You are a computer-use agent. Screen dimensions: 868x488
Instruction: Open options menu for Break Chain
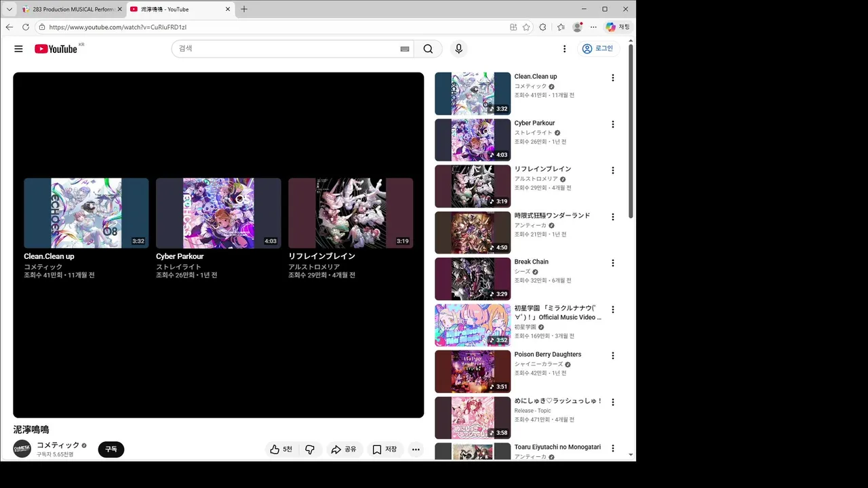(x=613, y=263)
